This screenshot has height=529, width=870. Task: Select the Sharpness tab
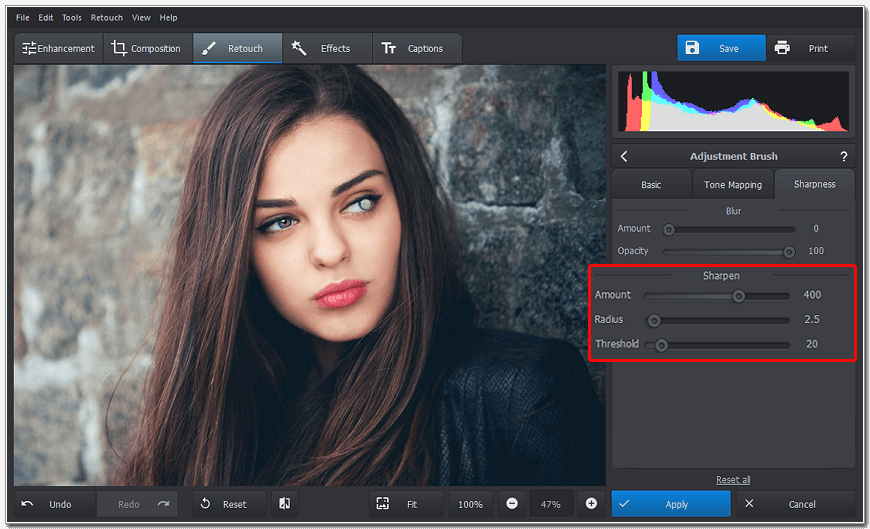(815, 184)
